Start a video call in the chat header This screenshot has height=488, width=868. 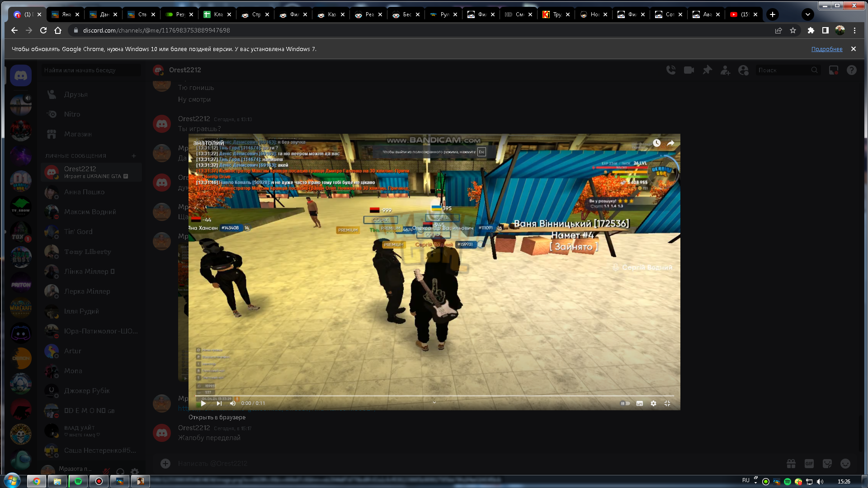689,70
